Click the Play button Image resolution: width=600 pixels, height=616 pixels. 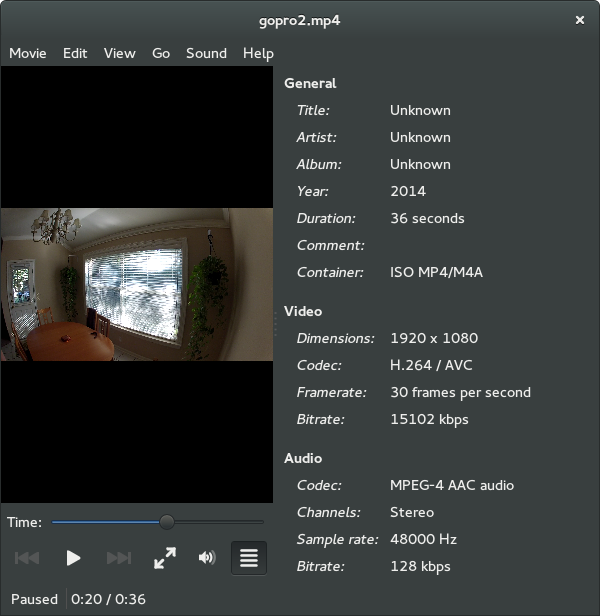(x=73, y=558)
